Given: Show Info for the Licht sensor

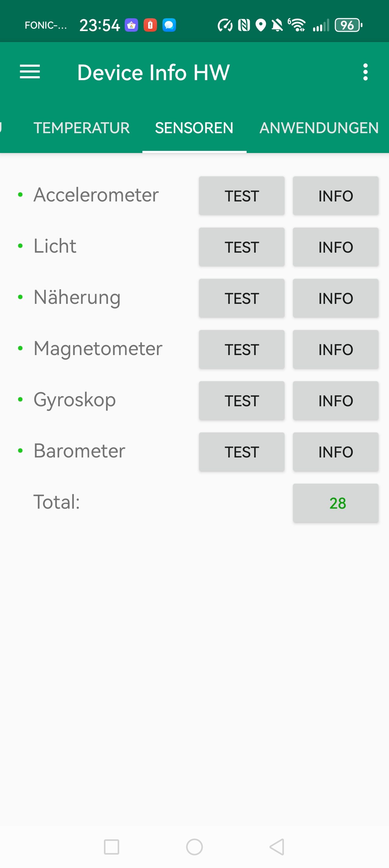Looking at the screenshot, I should (x=335, y=247).
